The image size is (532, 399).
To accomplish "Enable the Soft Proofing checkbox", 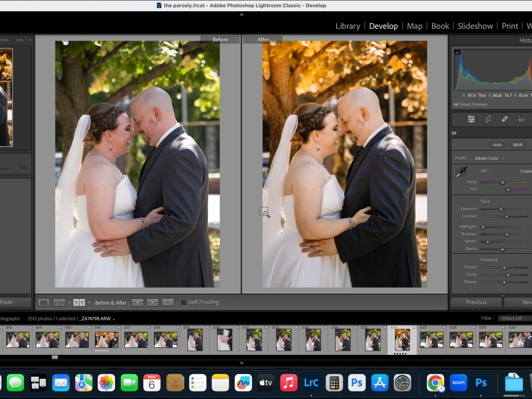I will pyautogui.click(x=184, y=302).
